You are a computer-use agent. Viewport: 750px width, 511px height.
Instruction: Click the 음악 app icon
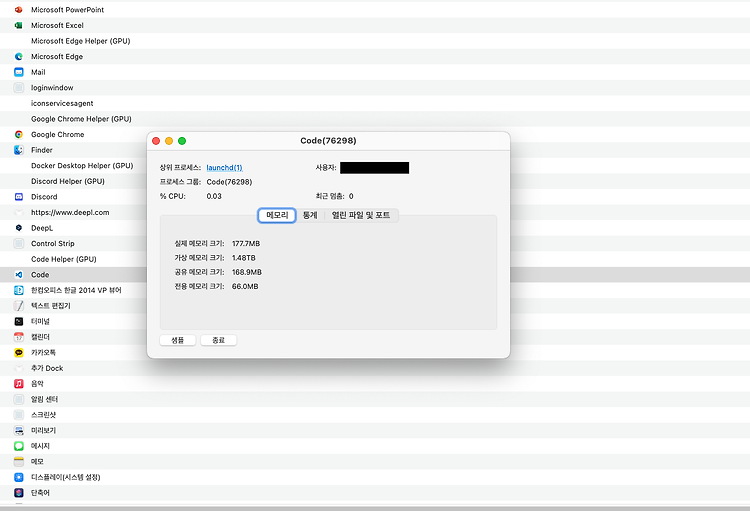tap(19, 384)
